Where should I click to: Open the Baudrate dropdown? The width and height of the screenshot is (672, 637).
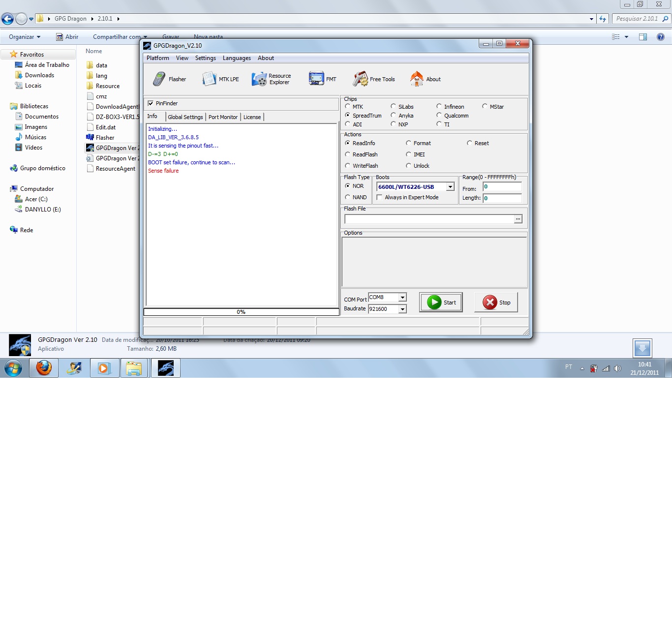402,309
